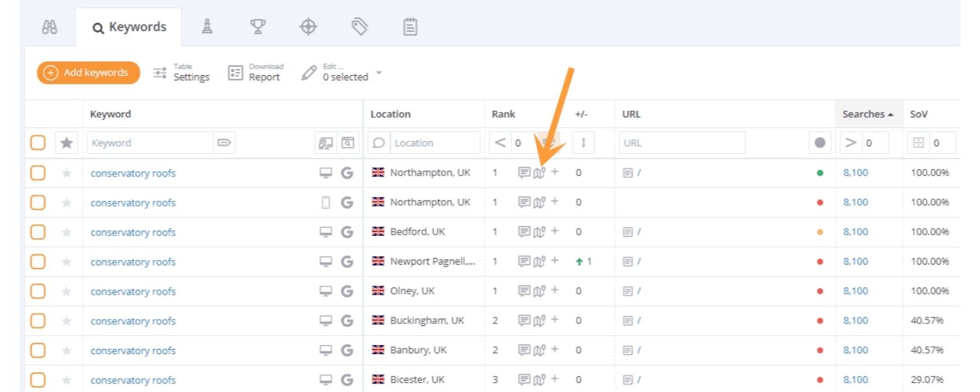
Task: Click the Google search engine icon on Olney row
Action: [x=348, y=291]
